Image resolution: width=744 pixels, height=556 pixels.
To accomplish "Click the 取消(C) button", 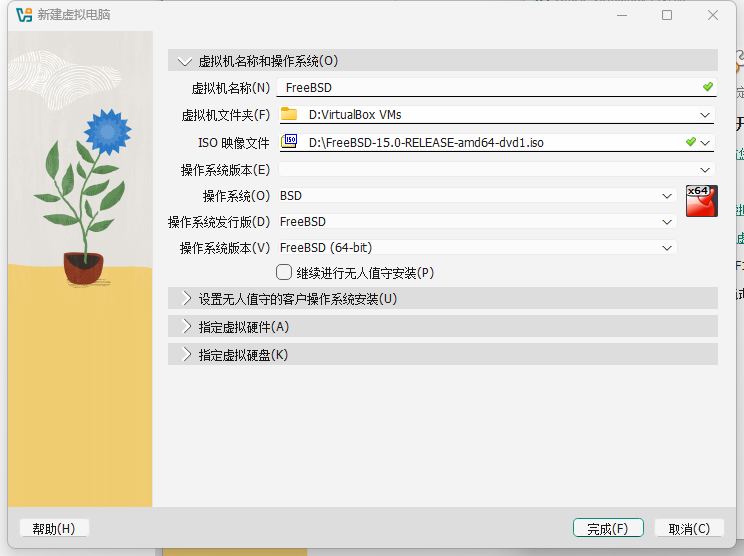I will (x=689, y=528).
